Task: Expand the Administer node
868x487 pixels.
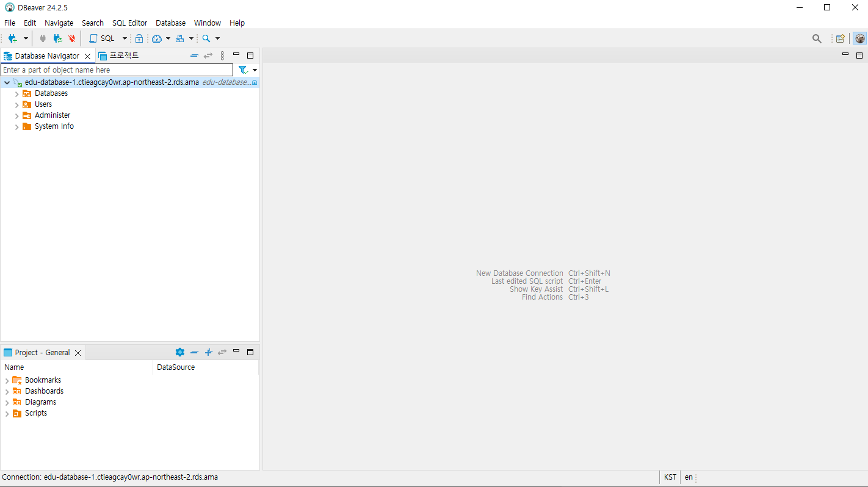Action: [x=16, y=115]
